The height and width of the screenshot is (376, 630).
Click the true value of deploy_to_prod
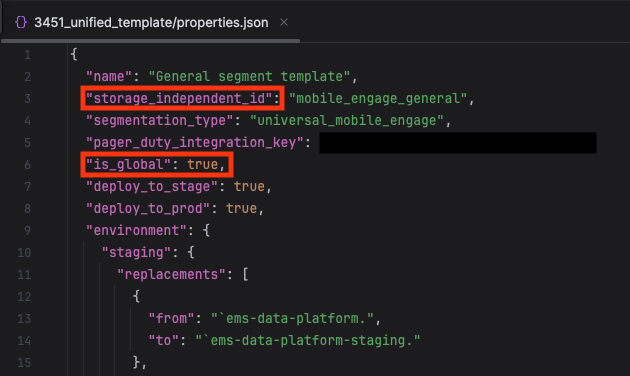coord(241,208)
